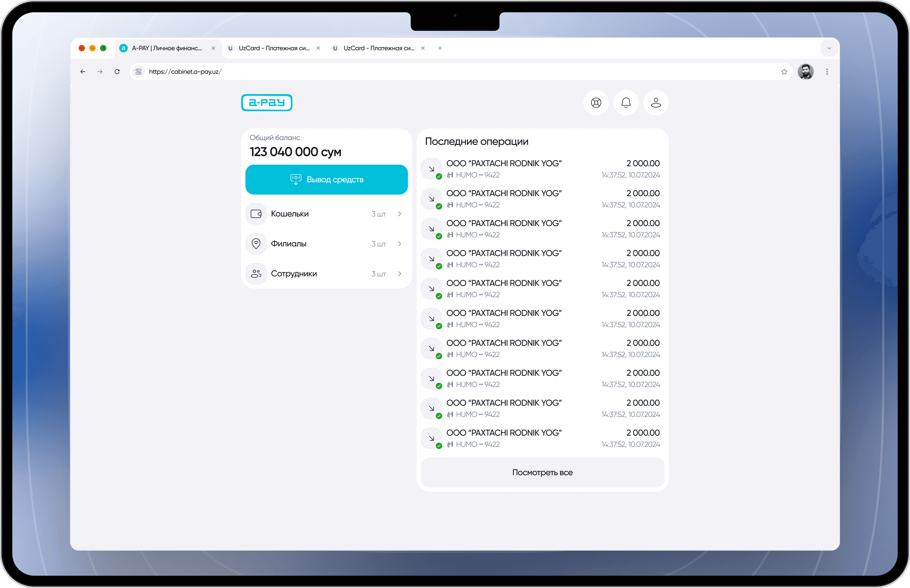The width and height of the screenshot is (910, 588).
Task: Click the Сотрудники people icon
Action: [256, 274]
